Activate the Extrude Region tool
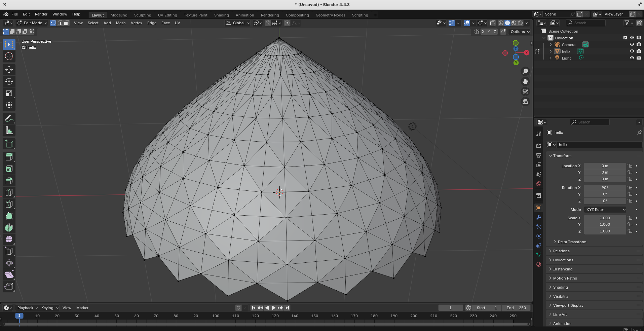Viewport: 644px width, 331px height. [x=9, y=157]
